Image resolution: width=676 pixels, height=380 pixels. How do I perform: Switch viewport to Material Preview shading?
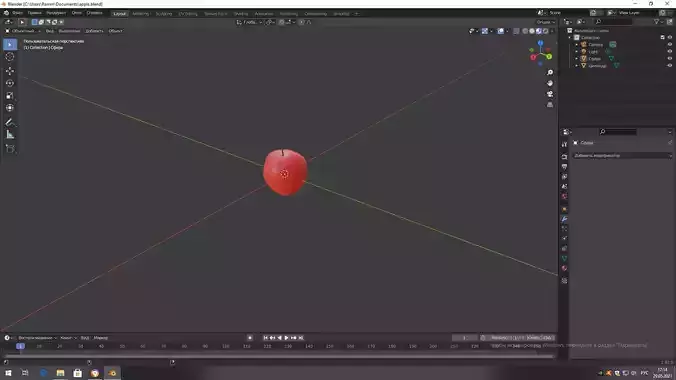(x=538, y=31)
